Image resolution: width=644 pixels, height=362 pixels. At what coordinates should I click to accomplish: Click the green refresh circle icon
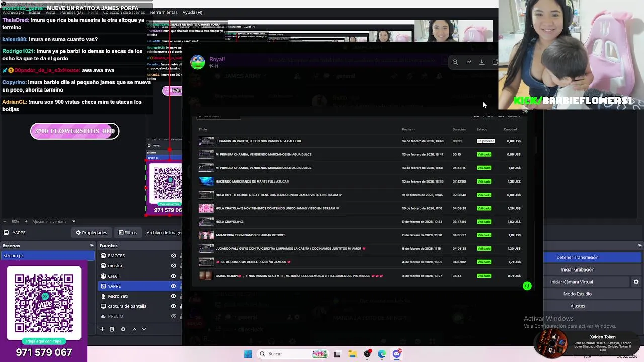pyautogui.click(x=527, y=286)
